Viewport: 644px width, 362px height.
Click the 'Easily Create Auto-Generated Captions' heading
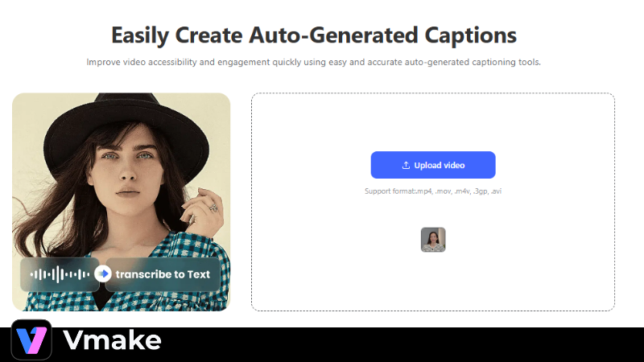click(314, 35)
